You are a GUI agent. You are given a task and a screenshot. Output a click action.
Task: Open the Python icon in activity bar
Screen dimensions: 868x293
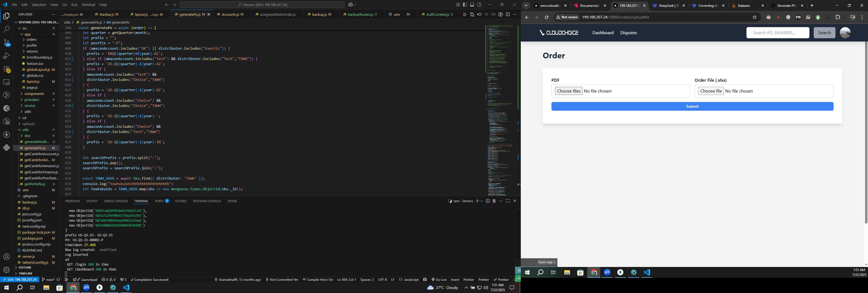point(7,148)
